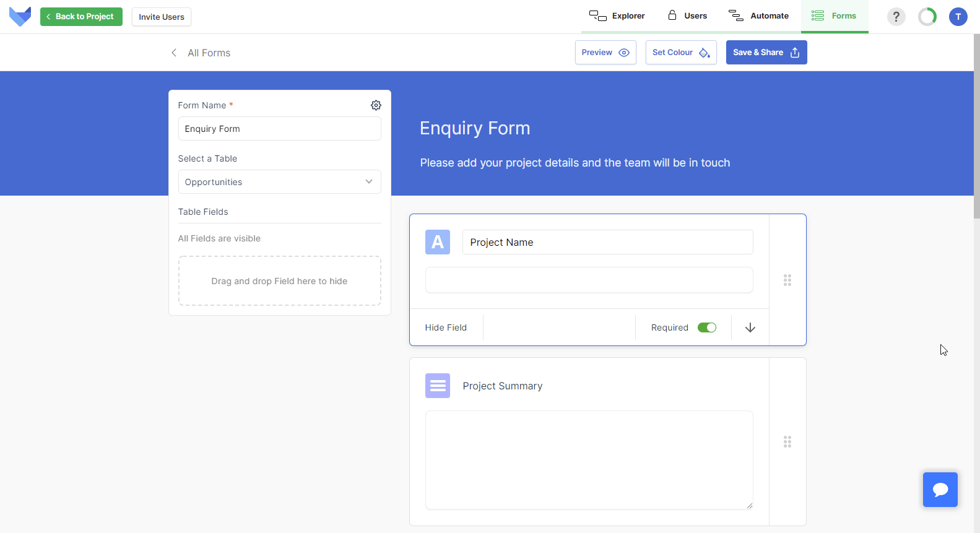This screenshot has height=533, width=980.
Task: Click the circular progress indicator icon
Action: [927, 17]
